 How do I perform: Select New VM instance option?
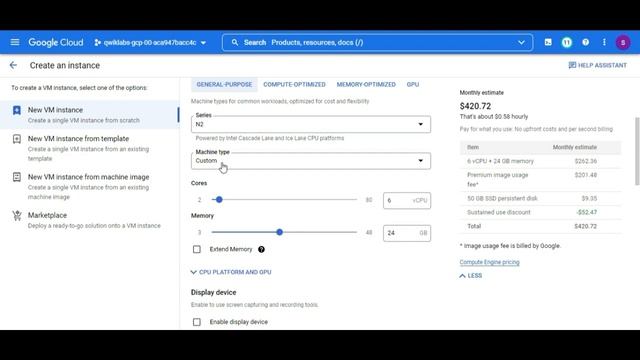(x=89, y=115)
